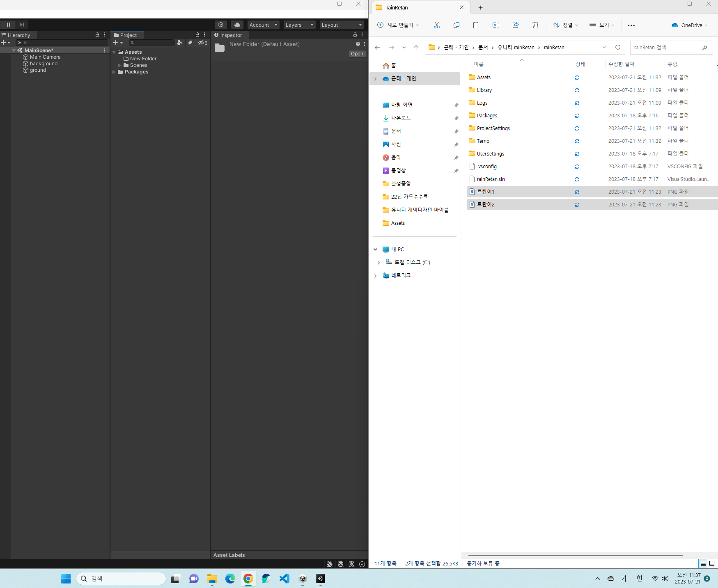Sort files by 이름 column header
The height and width of the screenshot is (588, 718).
pyautogui.click(x=479, y=64)
